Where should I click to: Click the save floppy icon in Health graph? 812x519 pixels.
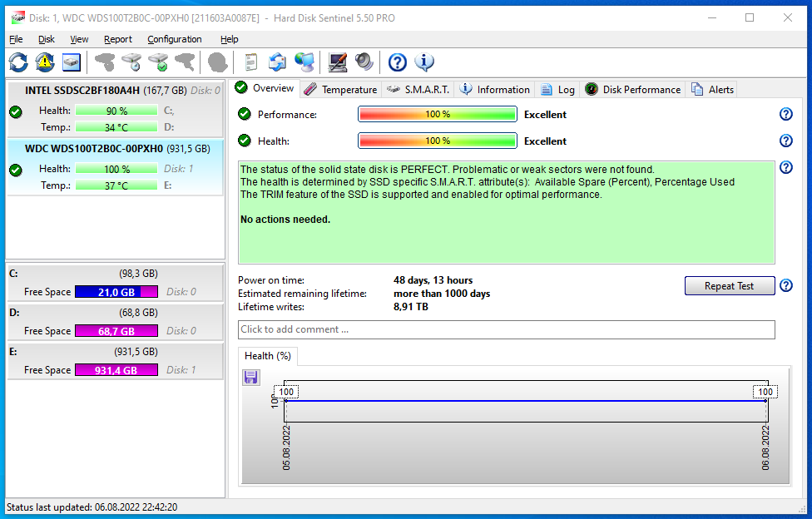251,377
